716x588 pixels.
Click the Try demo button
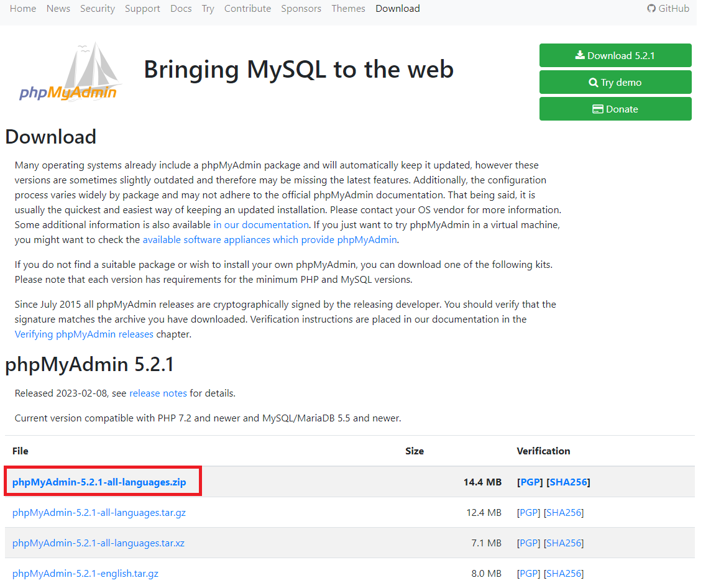615,82
